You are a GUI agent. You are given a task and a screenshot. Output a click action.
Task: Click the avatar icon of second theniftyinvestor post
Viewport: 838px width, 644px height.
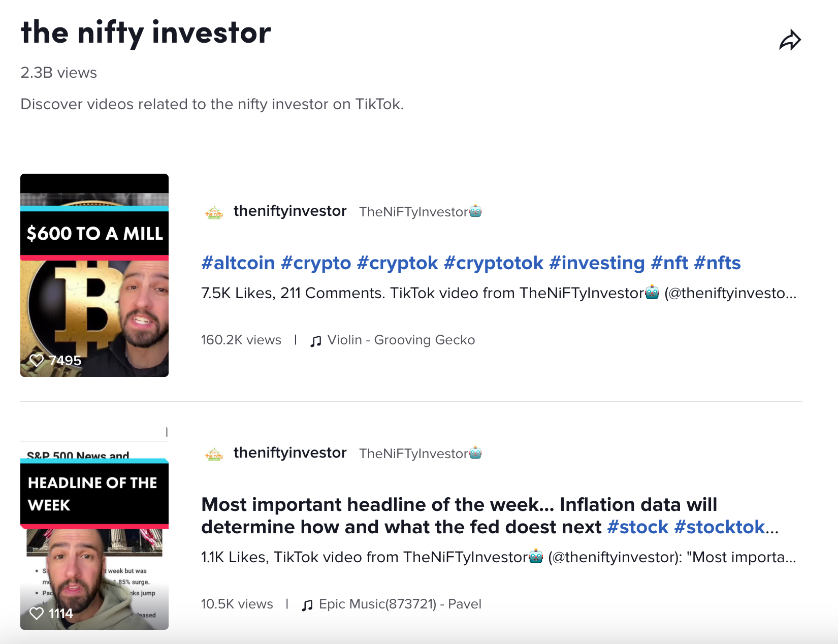214,454
